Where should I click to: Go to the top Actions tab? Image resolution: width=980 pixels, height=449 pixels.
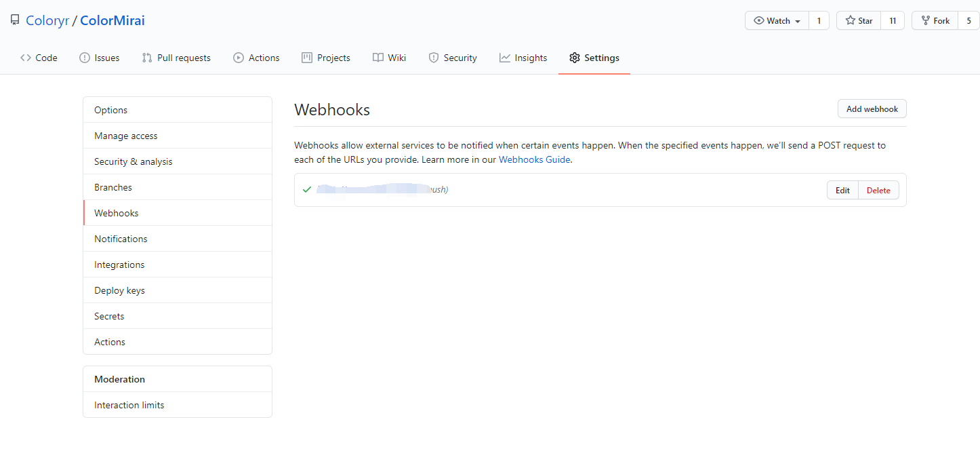click(x=256, y=58)
